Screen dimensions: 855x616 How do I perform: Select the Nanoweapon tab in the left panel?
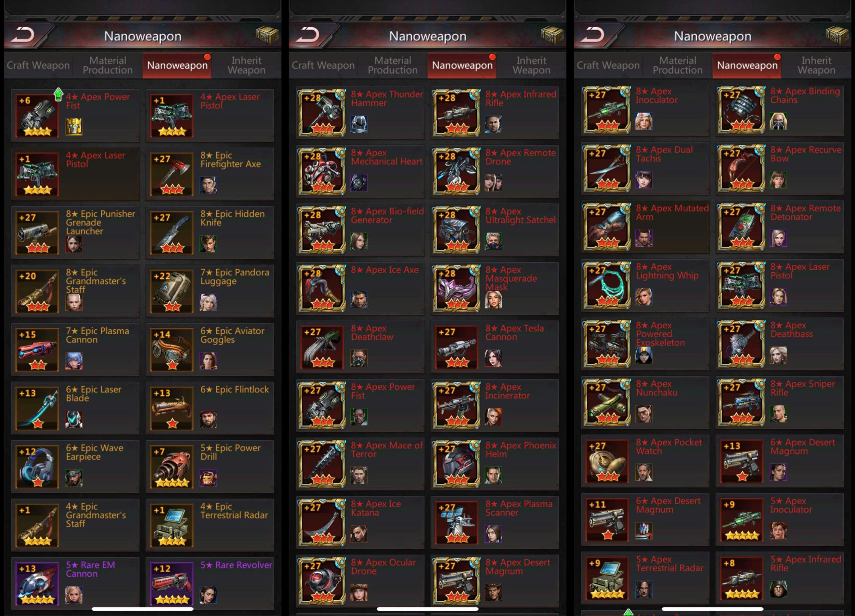pyautogui.click(x=177, y=65)
